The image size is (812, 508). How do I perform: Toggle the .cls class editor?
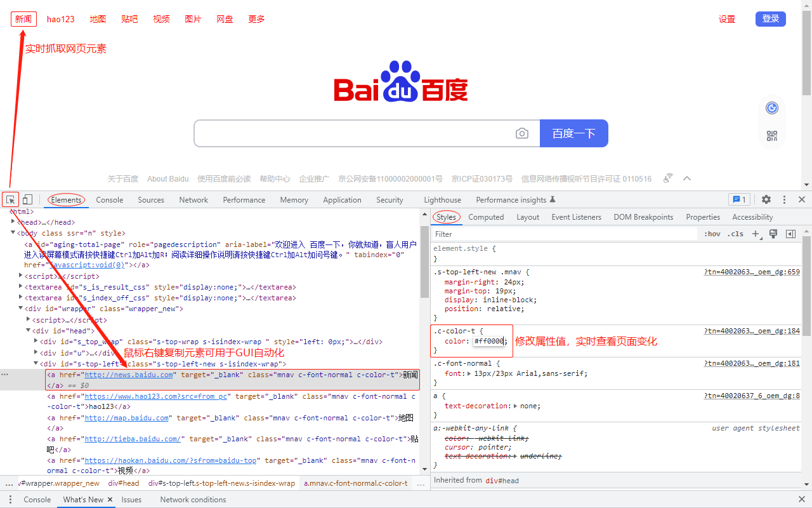pyautogui.click(x=735, y=234)
